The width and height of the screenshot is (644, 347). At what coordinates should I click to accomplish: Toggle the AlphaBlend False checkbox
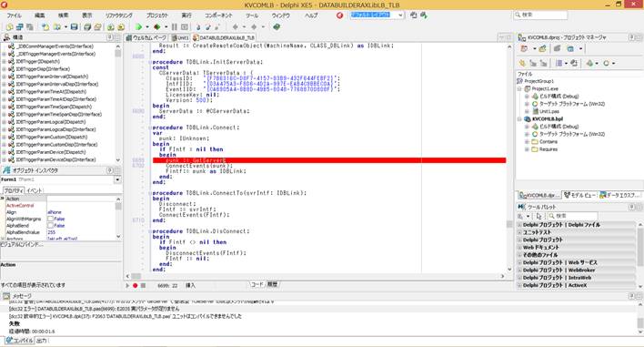tap(51, 226)
